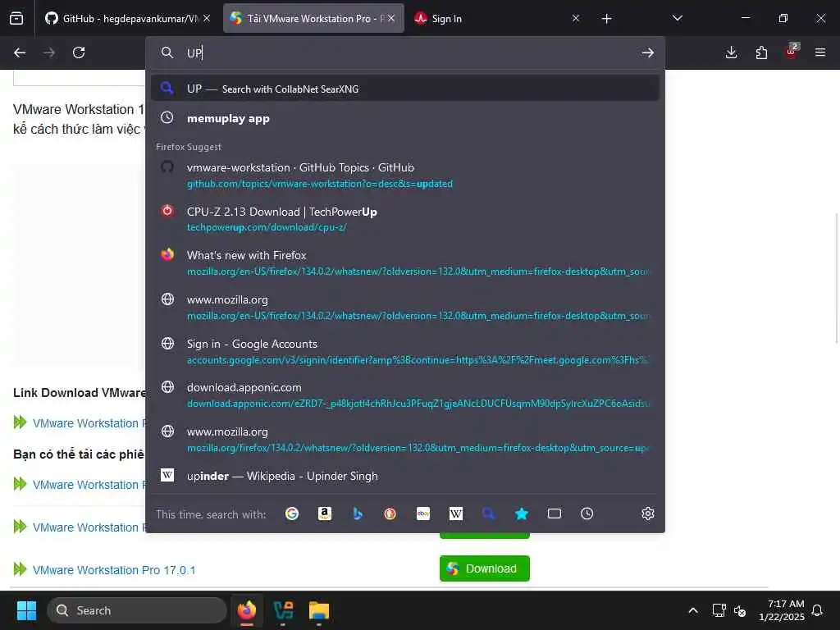
Task: Open download.apponic.com suggestion
Action: [x=405, y=395]
